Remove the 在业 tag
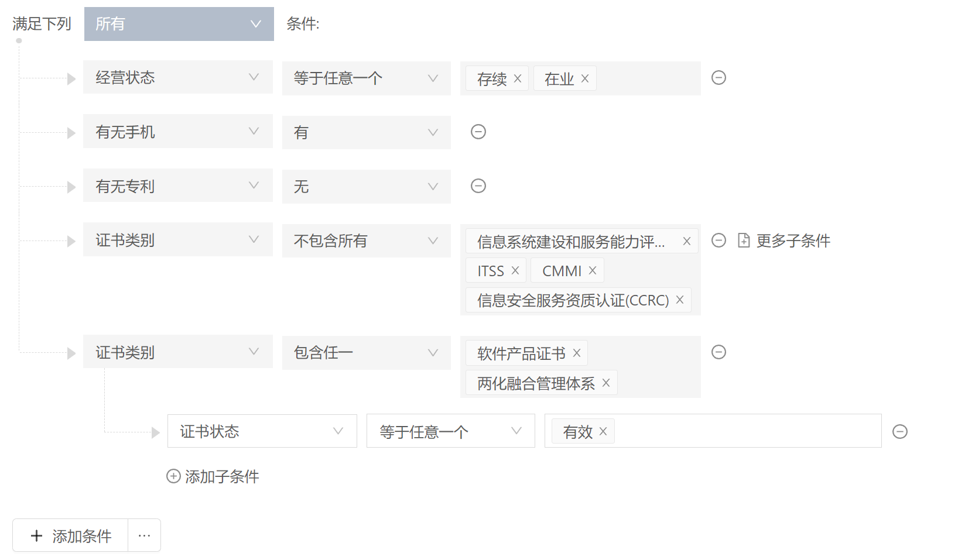The image size is (958, 560). point(585,78)
